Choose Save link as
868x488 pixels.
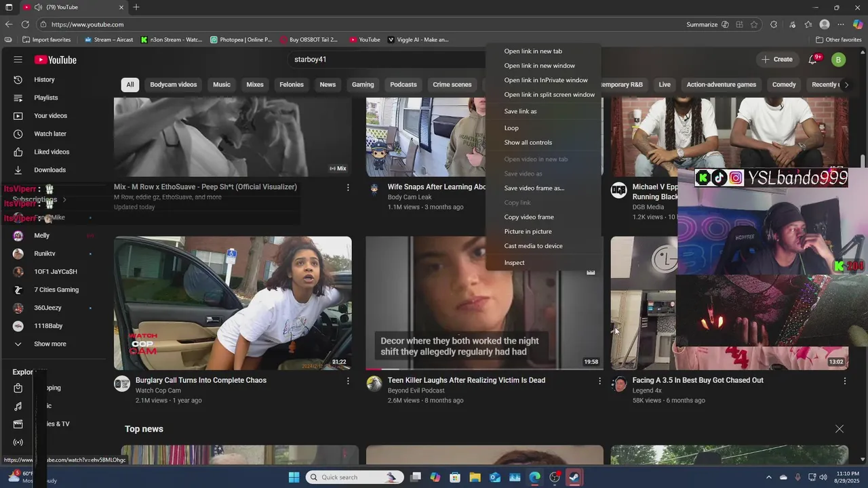point(520,111)
